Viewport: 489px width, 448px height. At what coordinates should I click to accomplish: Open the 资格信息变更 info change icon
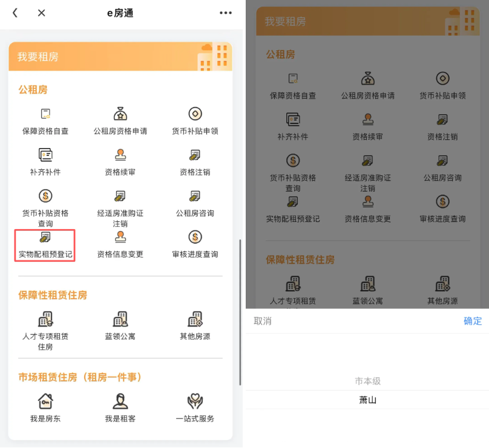(120, 245)
